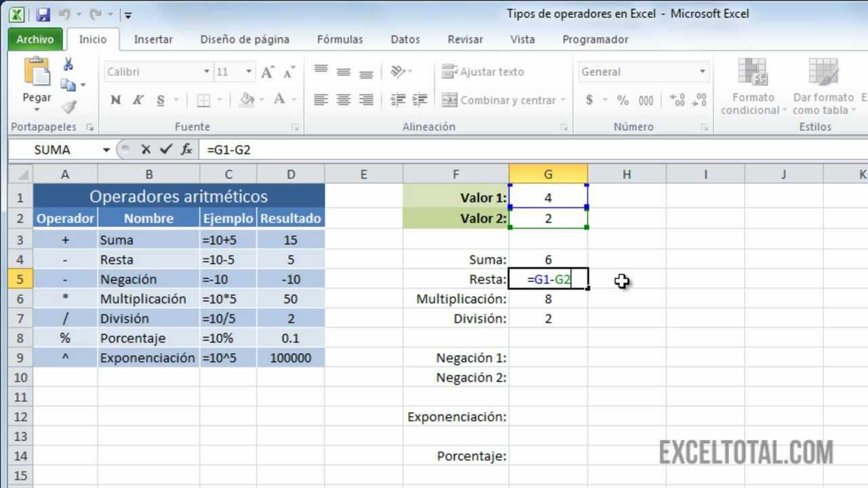868x488 pixels.
Task: Select column G header
Action: click(548, 174)
